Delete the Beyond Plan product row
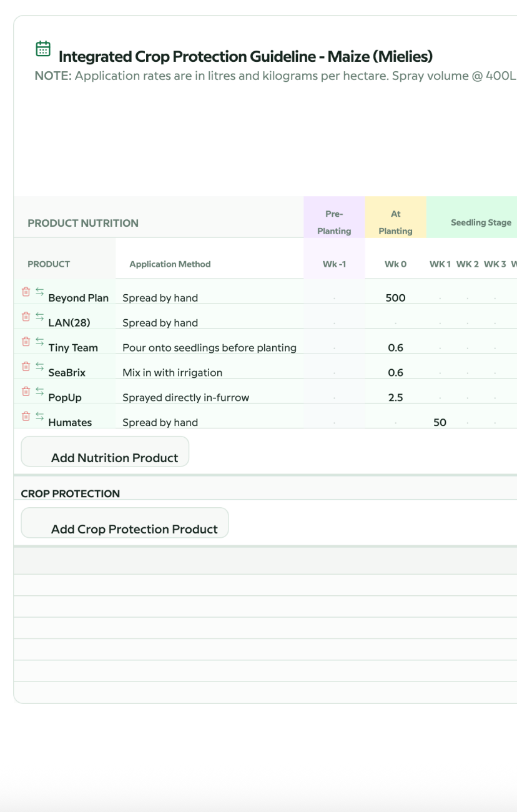 (26, 292)
